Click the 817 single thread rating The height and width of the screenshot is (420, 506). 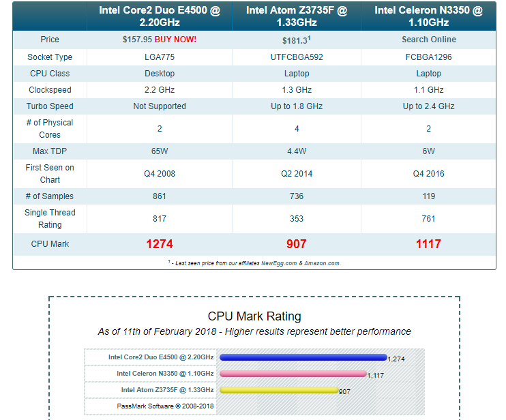[160, 219]
